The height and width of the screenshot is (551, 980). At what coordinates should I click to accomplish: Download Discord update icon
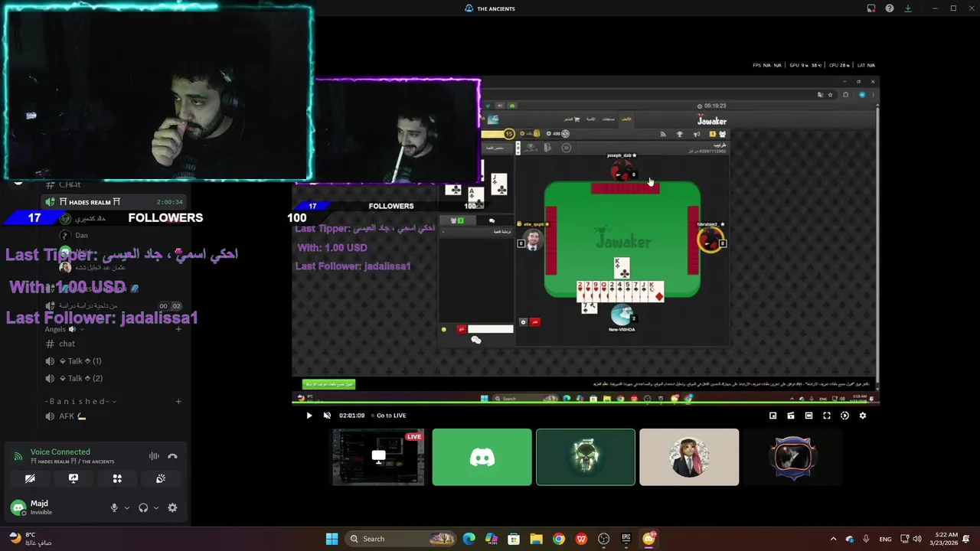(908, 8)
